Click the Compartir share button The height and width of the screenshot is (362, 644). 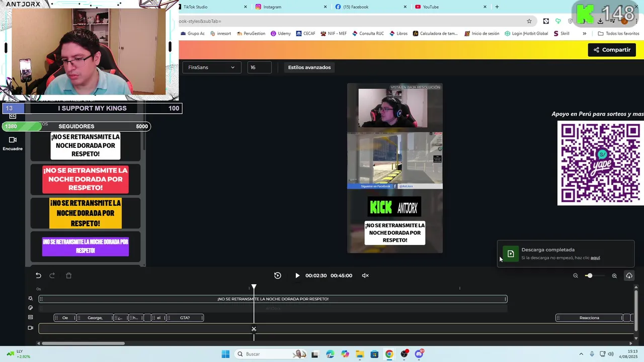click(612, 50)
